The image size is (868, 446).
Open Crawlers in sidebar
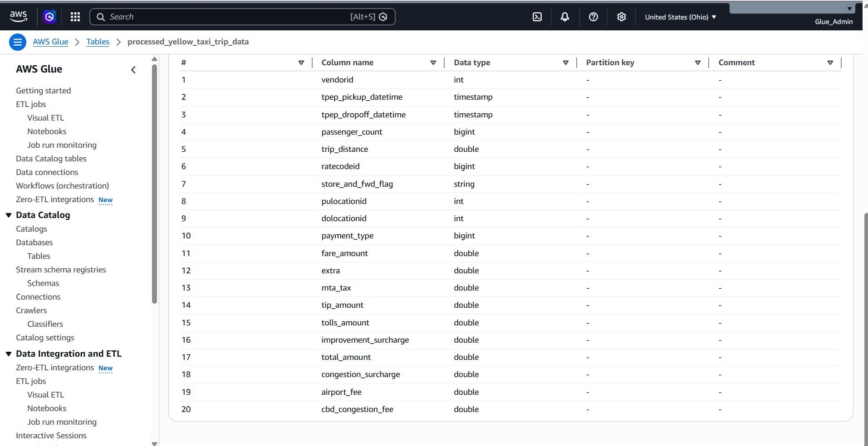31,310
